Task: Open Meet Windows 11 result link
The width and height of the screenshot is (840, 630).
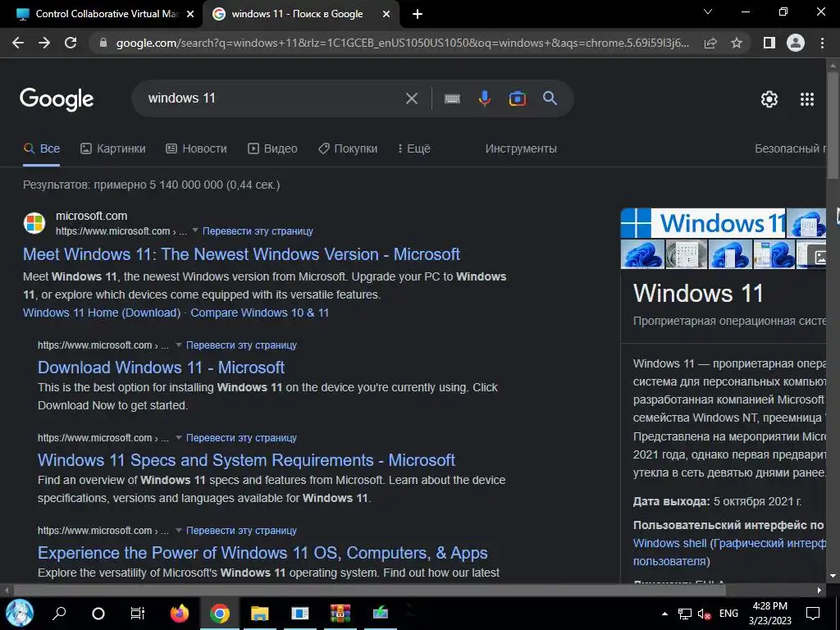Action: point(241,254)
